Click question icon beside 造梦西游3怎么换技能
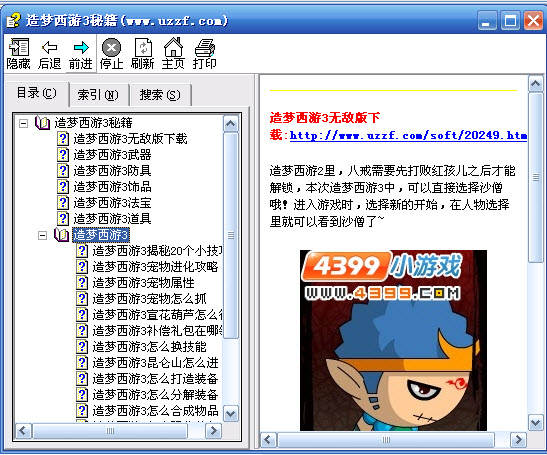 point(82,347)
